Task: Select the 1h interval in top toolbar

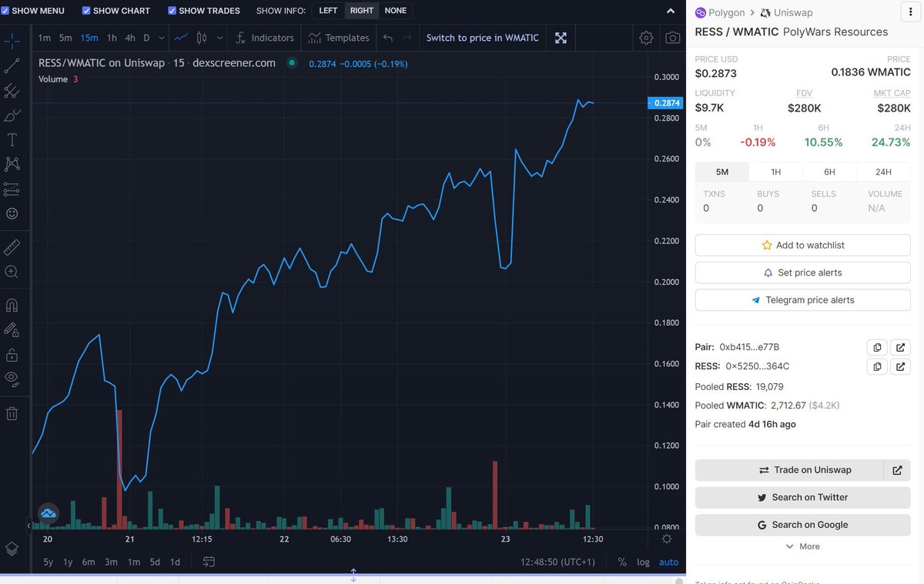Action: click(x=112, y=38)
